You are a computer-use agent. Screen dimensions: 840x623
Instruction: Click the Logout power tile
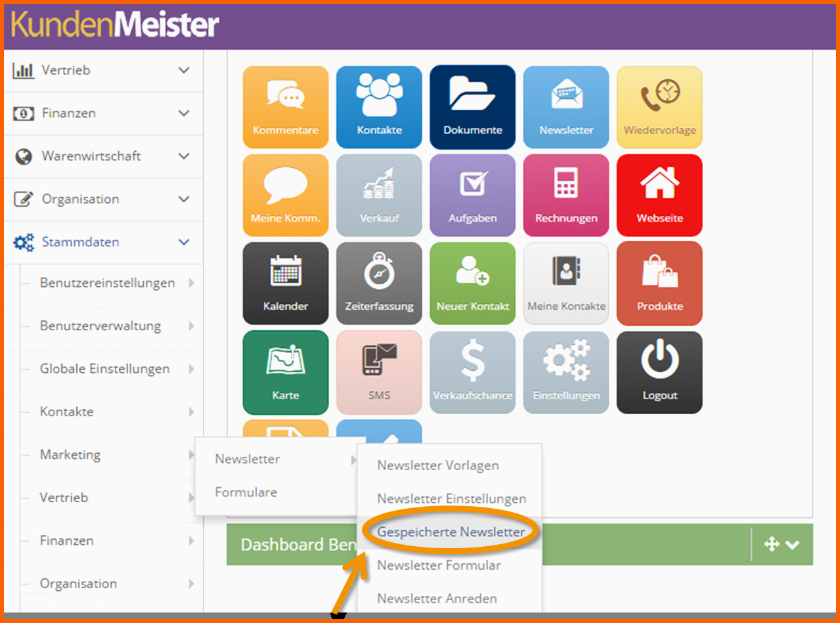pyautogui.click(x=659, y=372)
